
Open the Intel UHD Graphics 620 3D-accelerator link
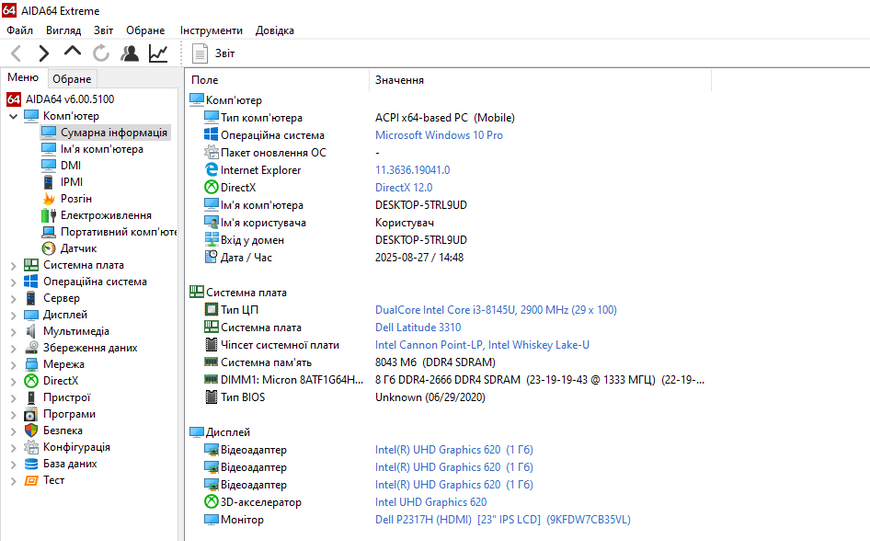coord(431,502)
